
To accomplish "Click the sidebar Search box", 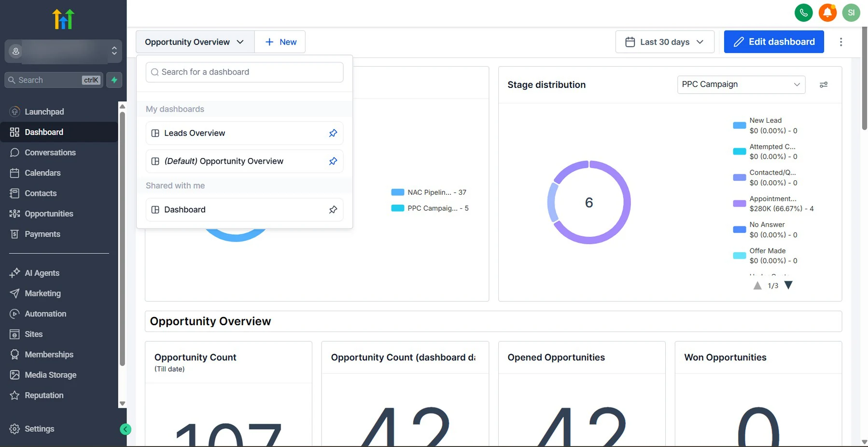I will pyautogui.click(x=54, y=80).
